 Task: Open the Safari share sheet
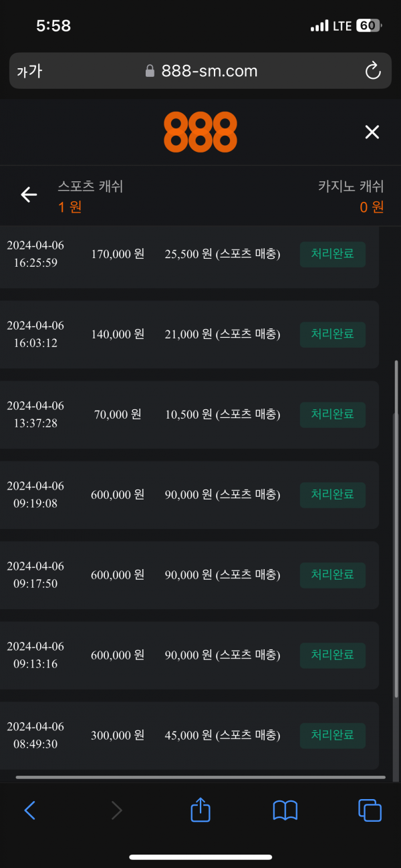(x=200, y=810)
